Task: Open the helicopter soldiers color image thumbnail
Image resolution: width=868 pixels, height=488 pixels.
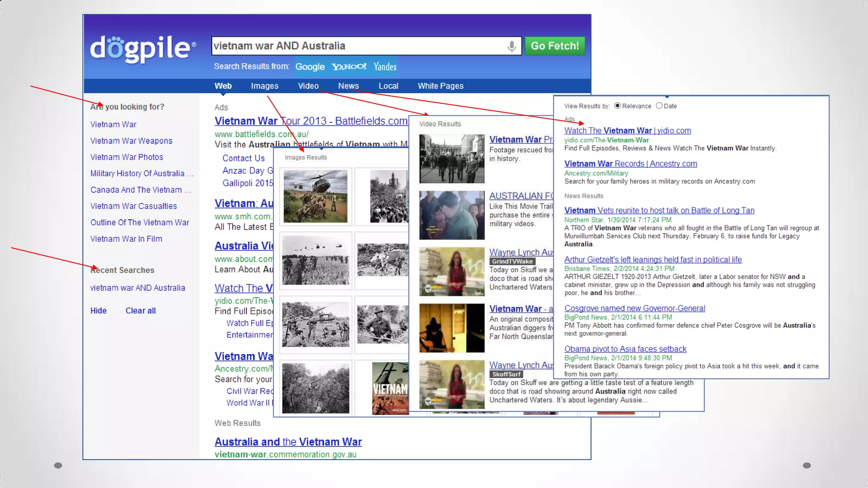Action: (315, 196)
